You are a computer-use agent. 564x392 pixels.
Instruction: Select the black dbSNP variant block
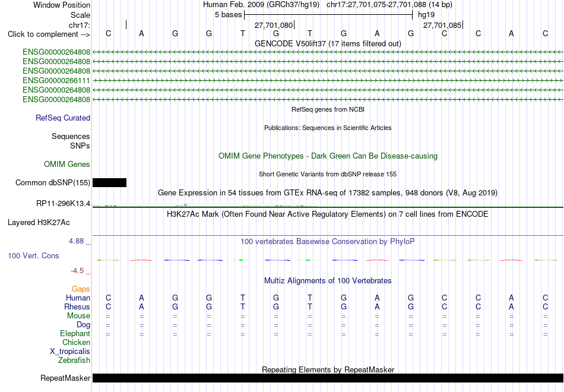click(110, 182)
